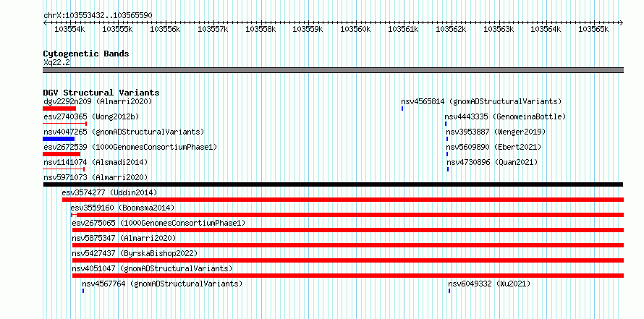Click the Cytogenetic Bands track title
The width and height of the screenshot is (644, 319).
click(86, 54)
